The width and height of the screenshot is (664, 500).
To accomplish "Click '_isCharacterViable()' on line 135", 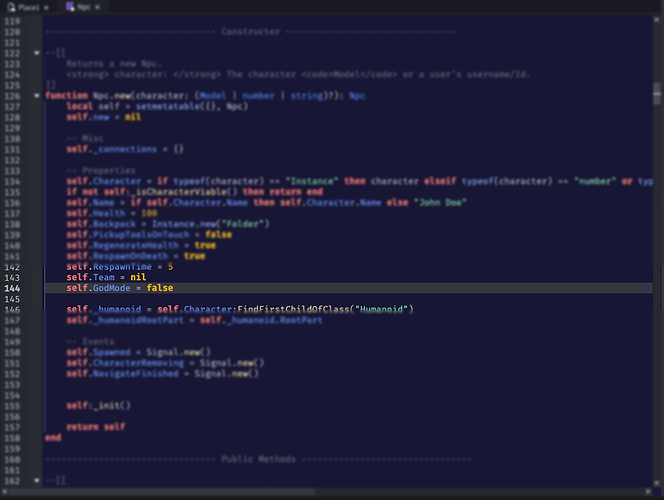I will pyautogui.click(x=184, y=192).
